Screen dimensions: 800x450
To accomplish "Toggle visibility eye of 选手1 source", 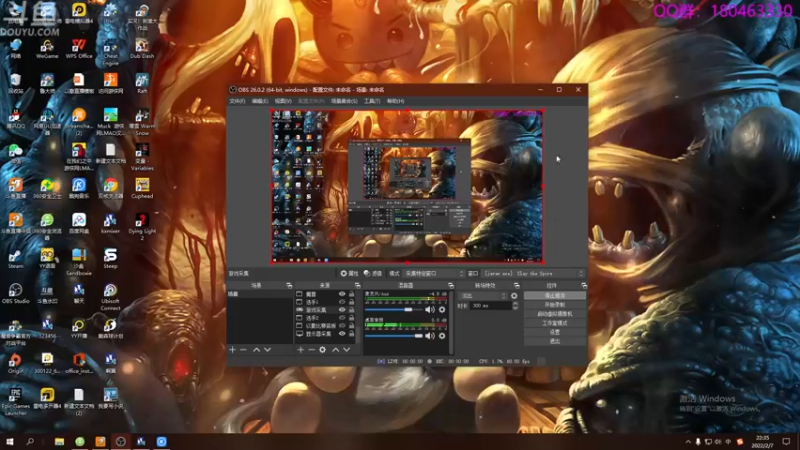I will (342, 302).
